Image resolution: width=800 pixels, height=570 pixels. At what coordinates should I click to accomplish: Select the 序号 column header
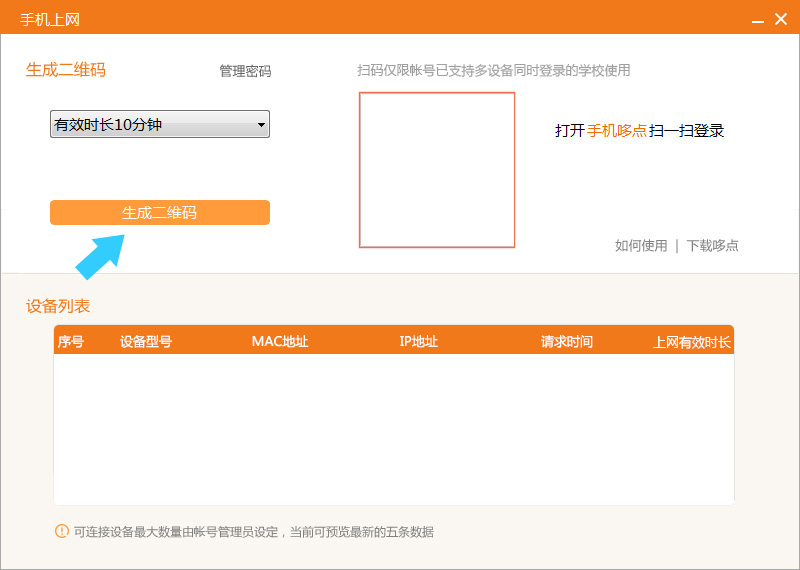coord(70,342)
